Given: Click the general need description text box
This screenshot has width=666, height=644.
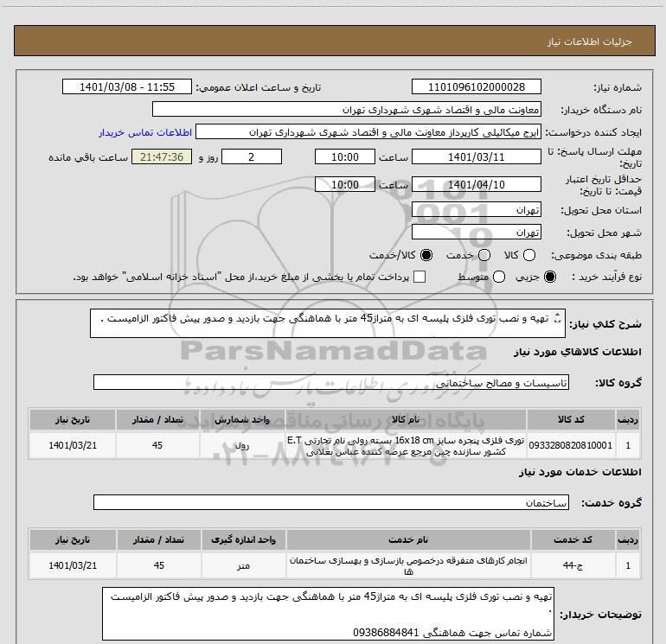Looking at the screenshot, I should [328, 323].
